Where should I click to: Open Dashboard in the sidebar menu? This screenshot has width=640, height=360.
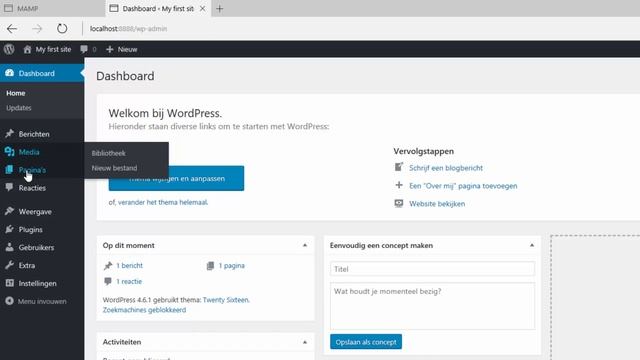pyautogui.click(x=42, y=73)
